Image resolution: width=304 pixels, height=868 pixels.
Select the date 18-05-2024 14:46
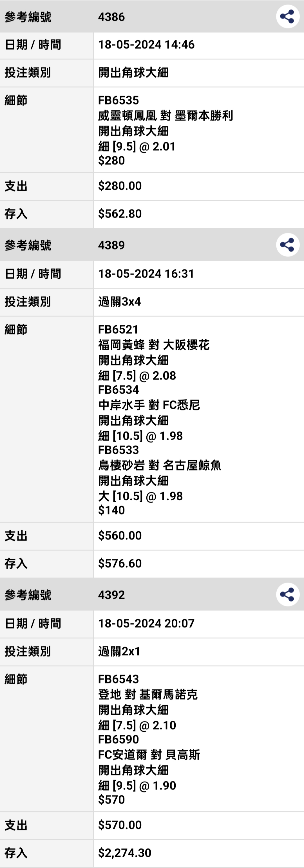tap(146, 45)
